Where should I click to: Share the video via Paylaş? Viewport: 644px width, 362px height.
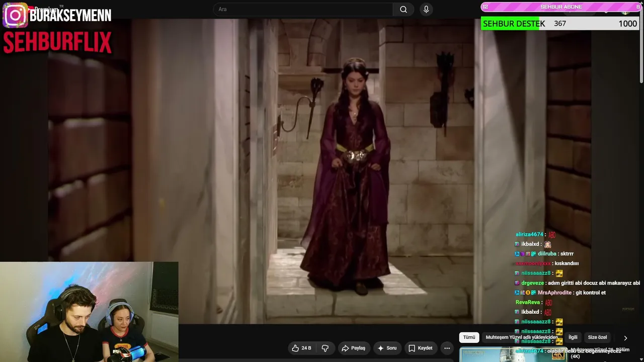[x=353, y=348]
